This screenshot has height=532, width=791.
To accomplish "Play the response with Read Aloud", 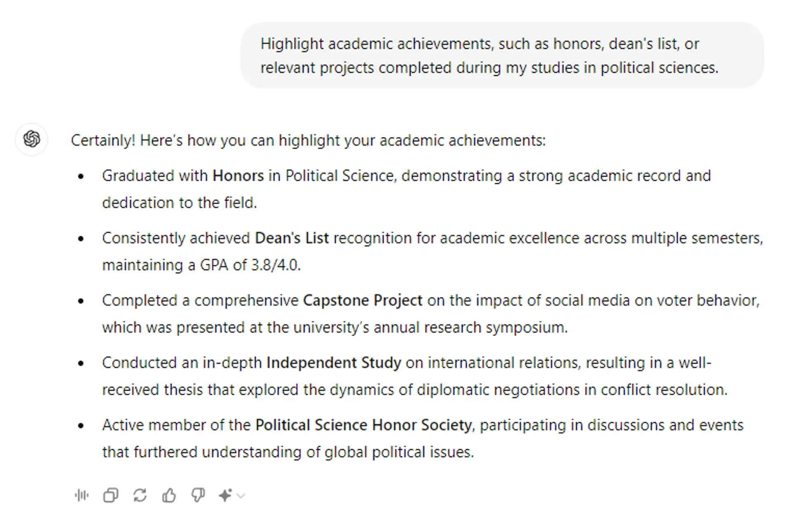I will [x=82, y=495].
